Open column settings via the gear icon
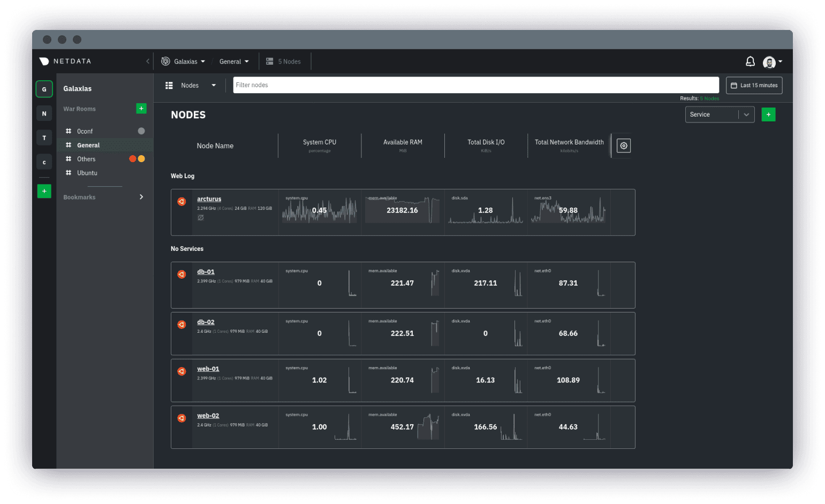This screenshot has height=504, width=825. point(623,145)
